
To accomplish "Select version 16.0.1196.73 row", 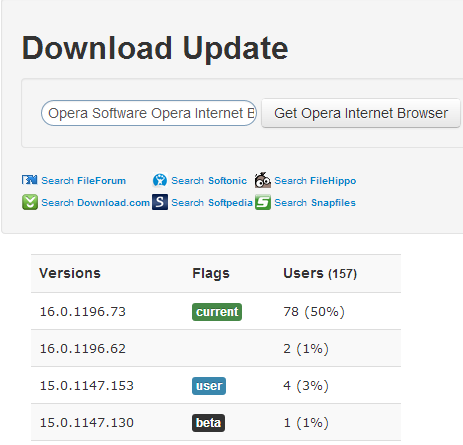I will point(216,311).
